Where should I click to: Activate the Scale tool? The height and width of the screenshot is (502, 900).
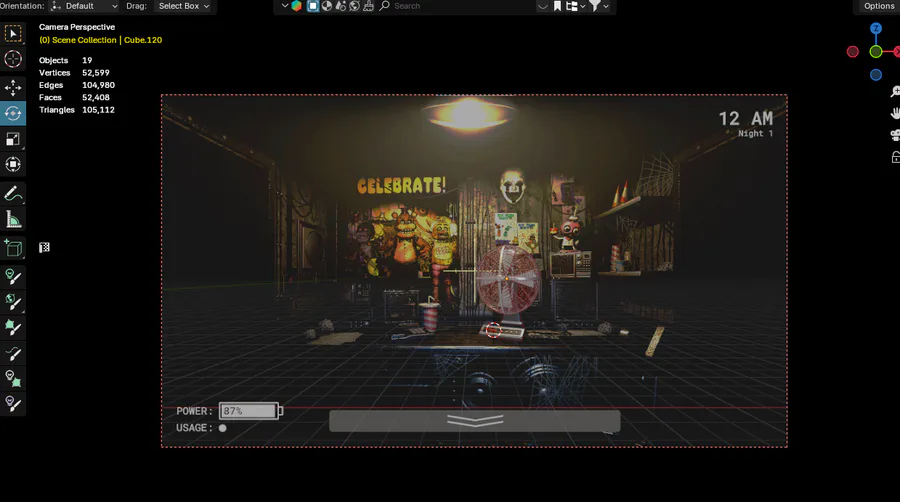coord(13,139)
